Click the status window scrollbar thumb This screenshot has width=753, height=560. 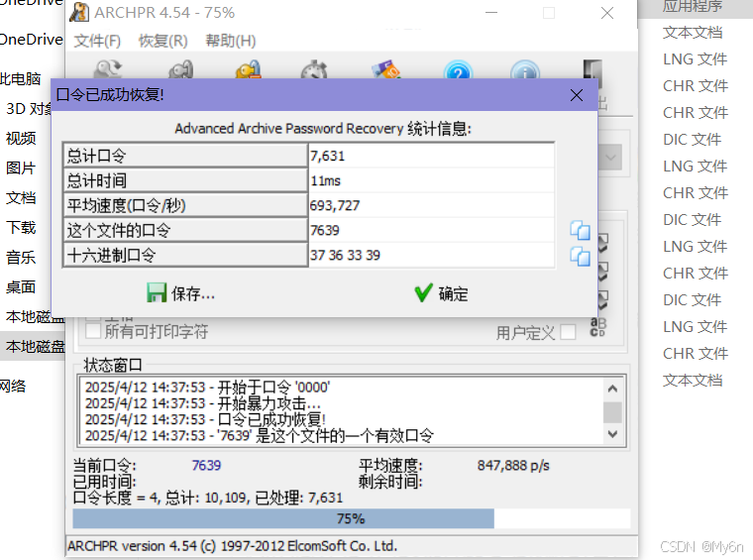[612, 412]
